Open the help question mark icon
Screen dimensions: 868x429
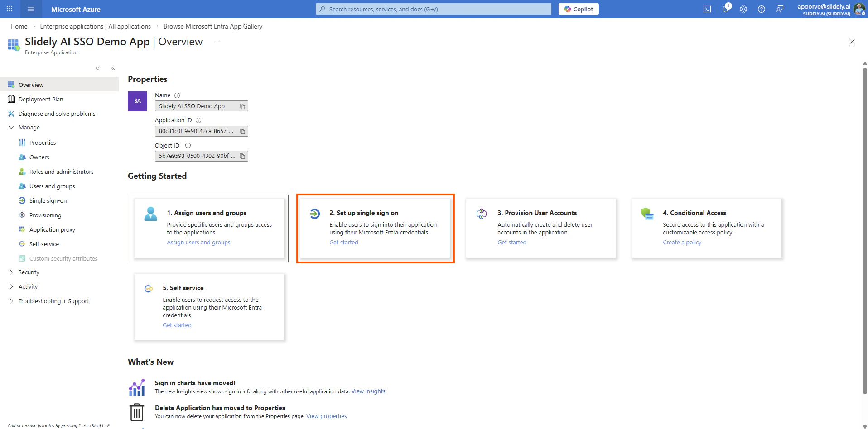[762, 9]
